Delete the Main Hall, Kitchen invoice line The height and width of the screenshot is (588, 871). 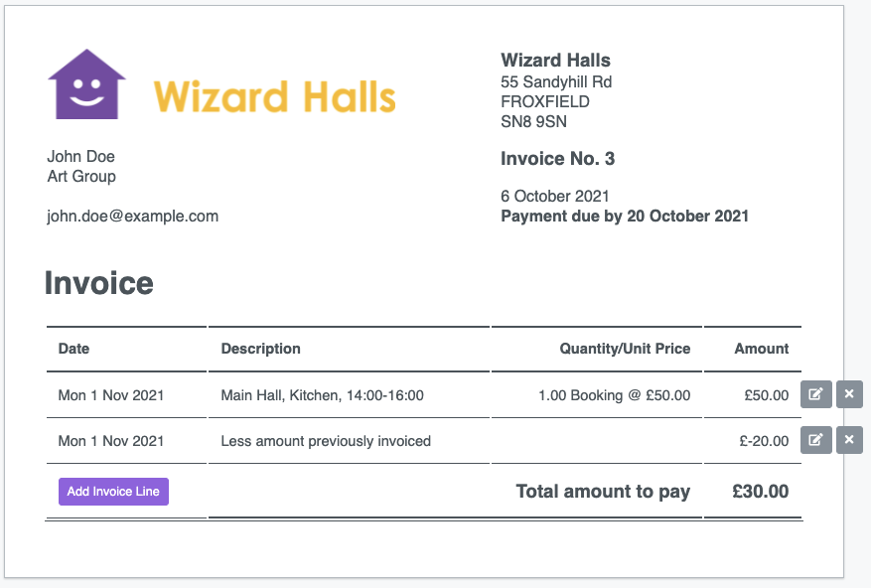pos(849,394)
